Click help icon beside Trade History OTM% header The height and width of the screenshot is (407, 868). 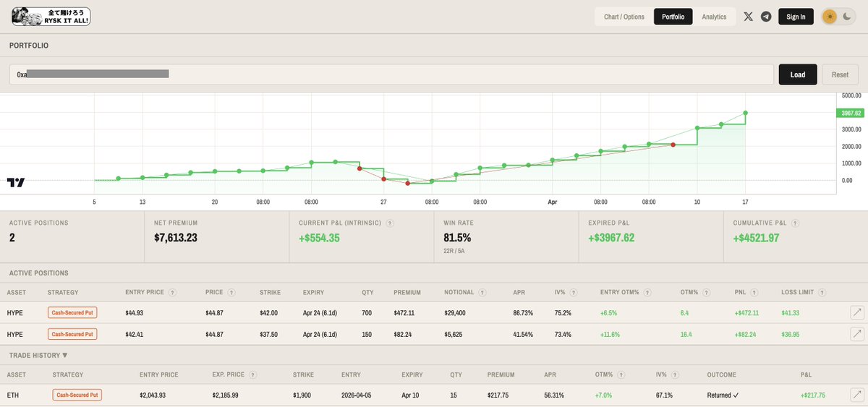pos(621,375)
